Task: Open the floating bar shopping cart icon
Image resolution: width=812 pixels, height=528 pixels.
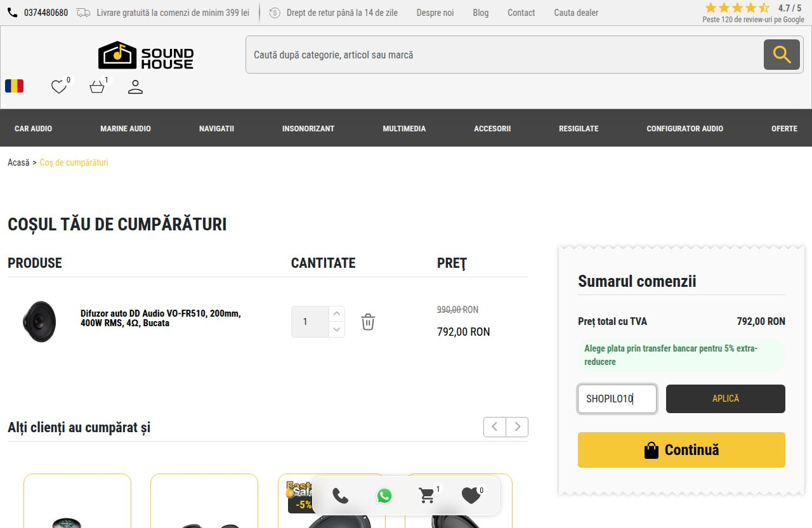Action: tap(428, 496)
